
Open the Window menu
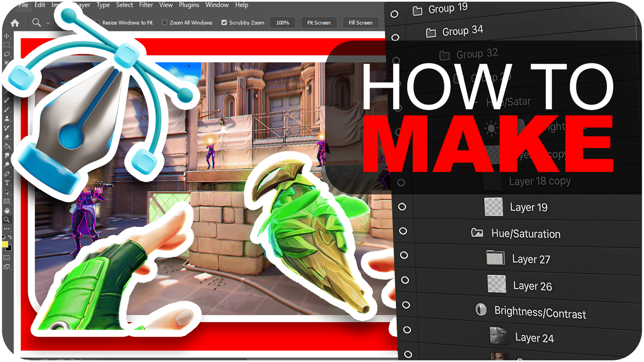click(x=217, y=5)
